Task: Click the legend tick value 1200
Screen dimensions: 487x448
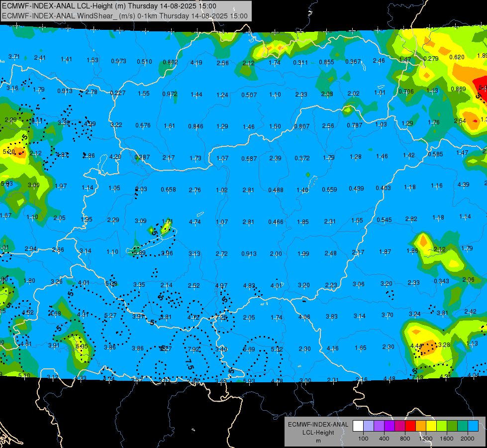Action: coord(425,439)
